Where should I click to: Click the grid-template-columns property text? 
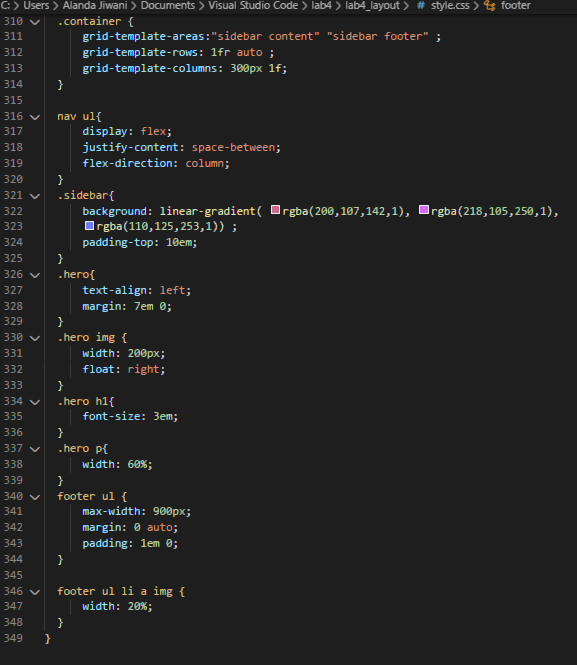point(150,68)
